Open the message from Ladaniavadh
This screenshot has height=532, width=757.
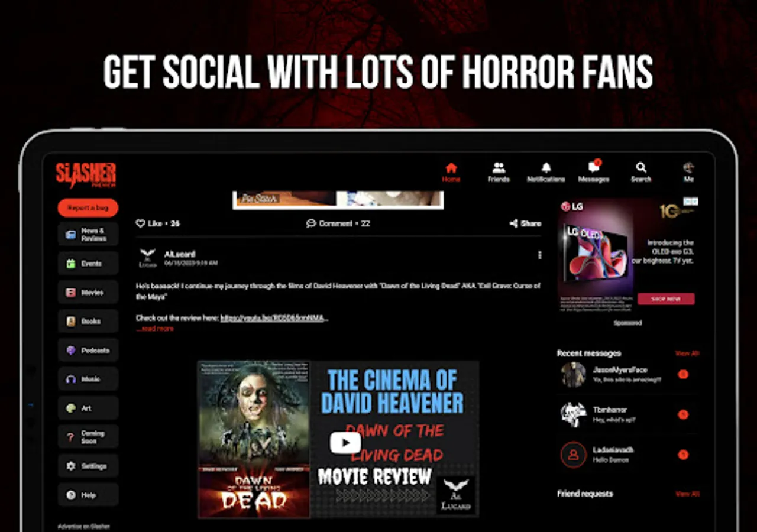[629, 455]
